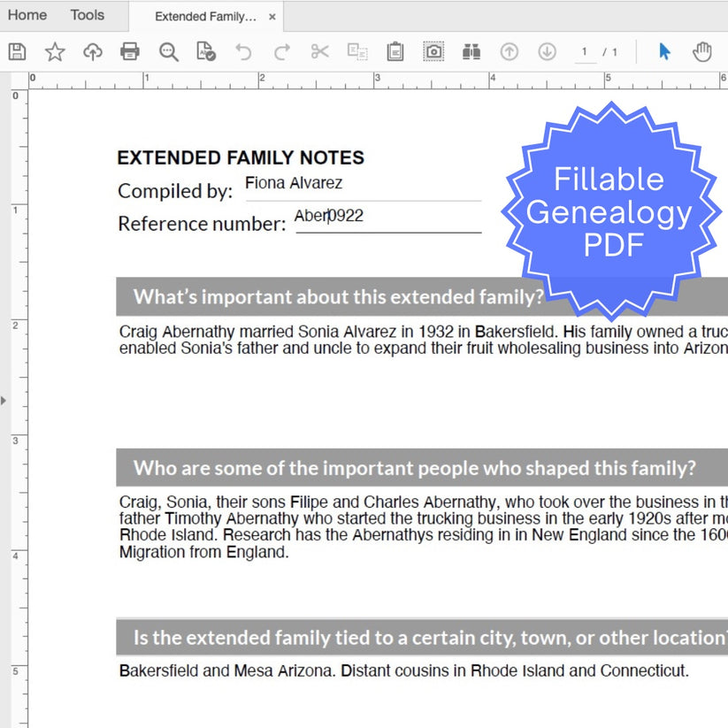Screen dimensions: 728x728
Task: Take a snapshot with the camera tool
Action: pos(433,50)
